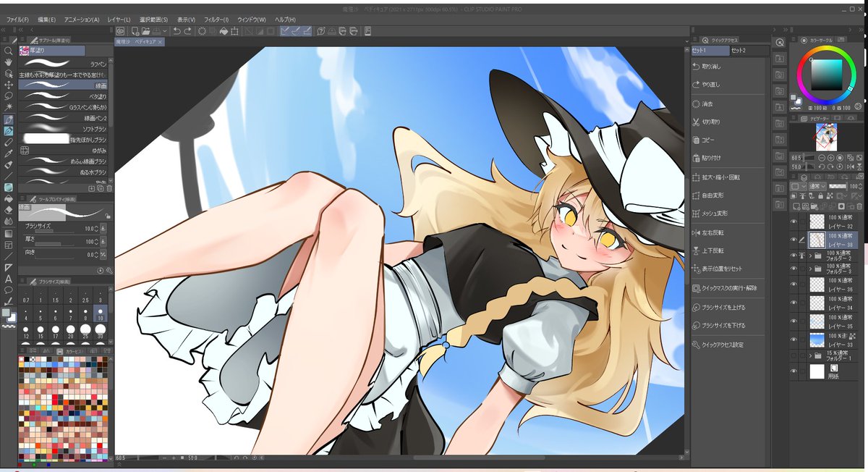Viewport: 868px width, 472px height.
Task: Open Clip Studio spiral icon
Action: (x=120, y=31)
